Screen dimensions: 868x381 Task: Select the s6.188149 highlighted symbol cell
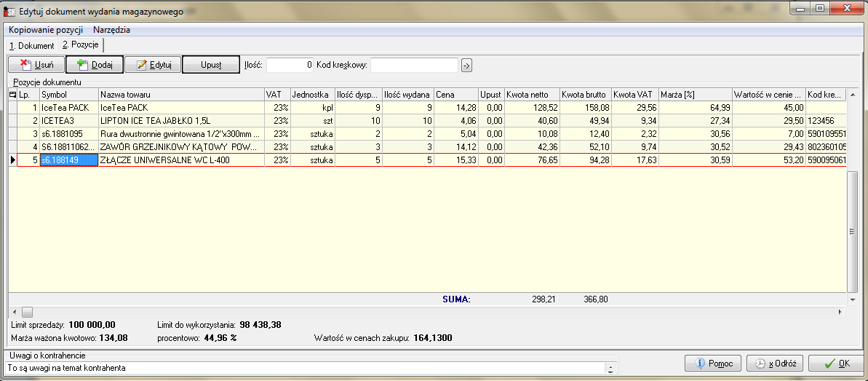69,160
